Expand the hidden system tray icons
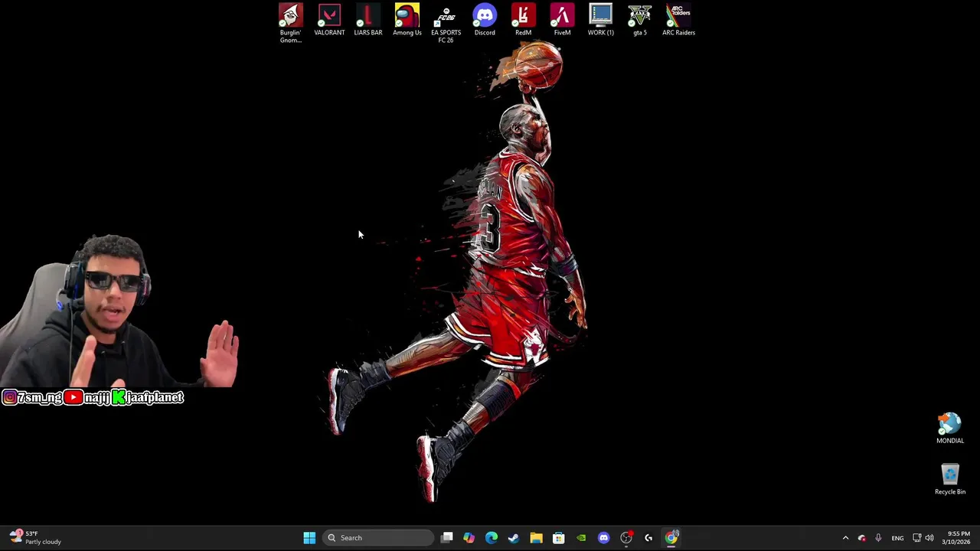Image resolution: width=980 pixels, height=551 pixels. pos(845,538)
